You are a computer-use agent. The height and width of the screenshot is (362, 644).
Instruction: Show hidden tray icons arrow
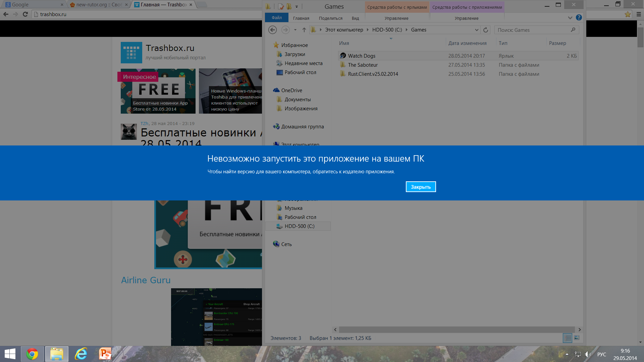click(567, 354)
